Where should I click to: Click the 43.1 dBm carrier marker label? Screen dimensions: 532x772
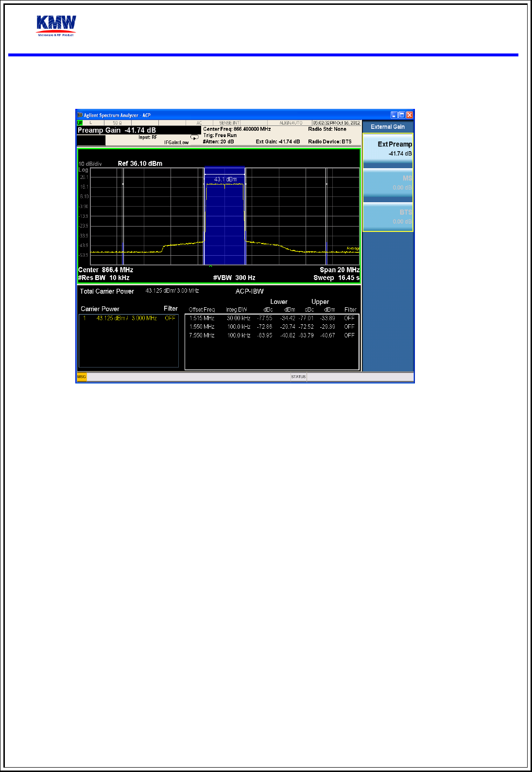(225, 179)
